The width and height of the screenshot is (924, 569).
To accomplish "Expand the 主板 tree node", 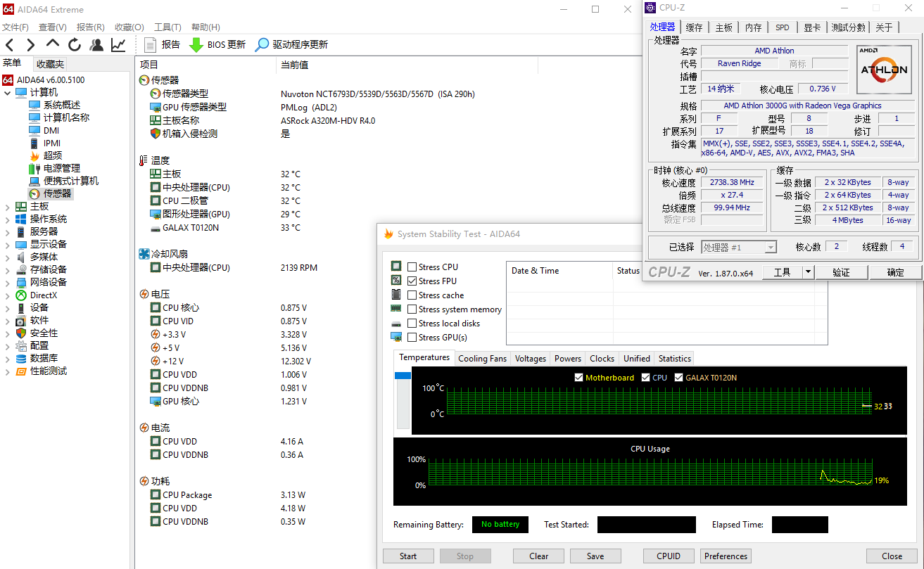I will point(8,207).
